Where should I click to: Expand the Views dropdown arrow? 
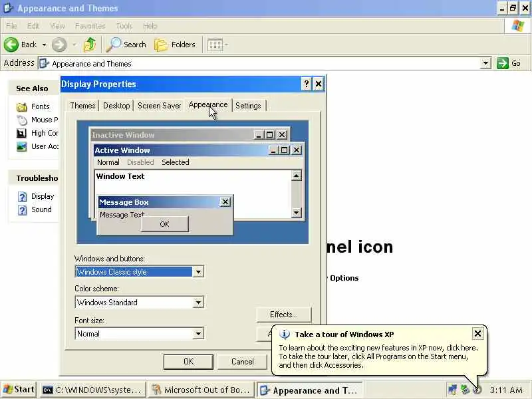tap(226, 45)
